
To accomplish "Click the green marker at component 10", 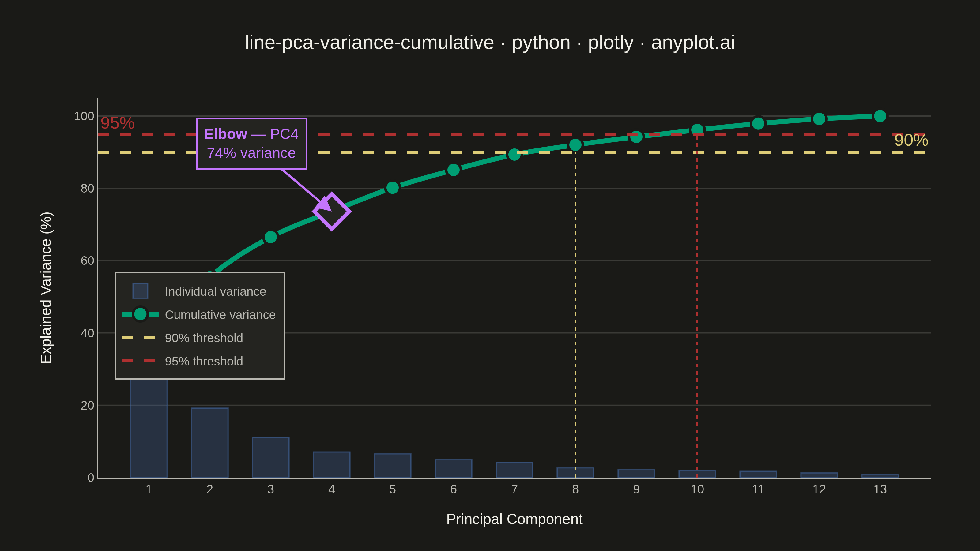I will pyautogui.click(x=697, y=130).
